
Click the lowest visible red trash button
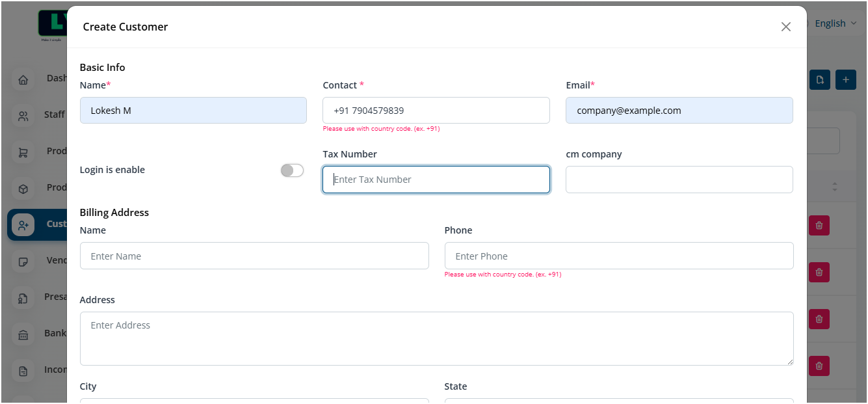pyautogui.click(x=819, y=366)
